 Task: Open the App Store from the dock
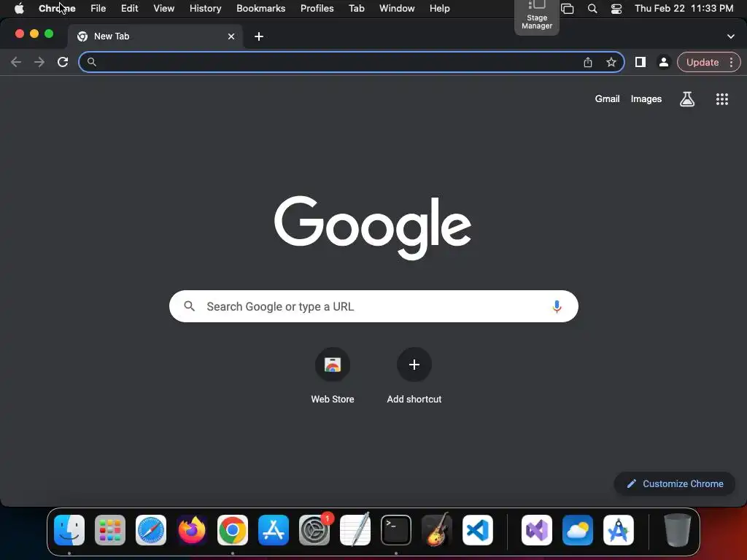point(274,529)
